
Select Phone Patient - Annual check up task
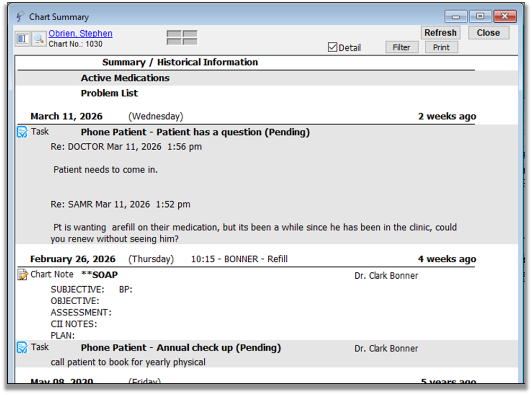[180, 348]
